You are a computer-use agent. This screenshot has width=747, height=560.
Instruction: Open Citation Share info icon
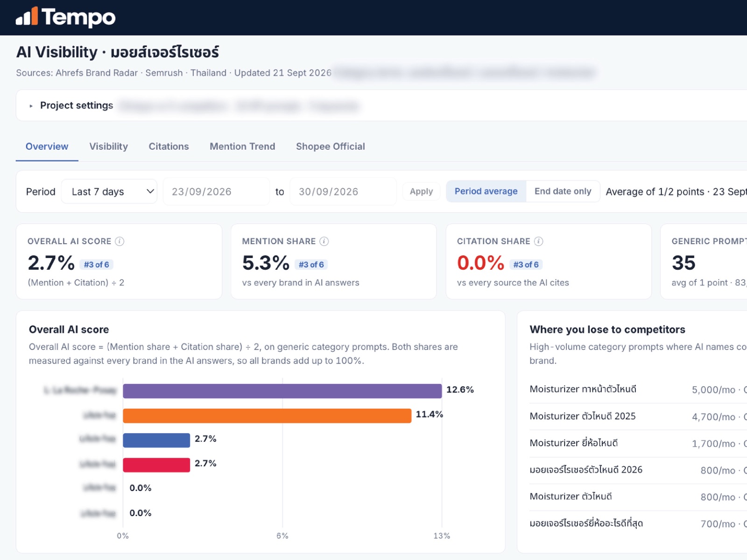(x=539, y=241)
